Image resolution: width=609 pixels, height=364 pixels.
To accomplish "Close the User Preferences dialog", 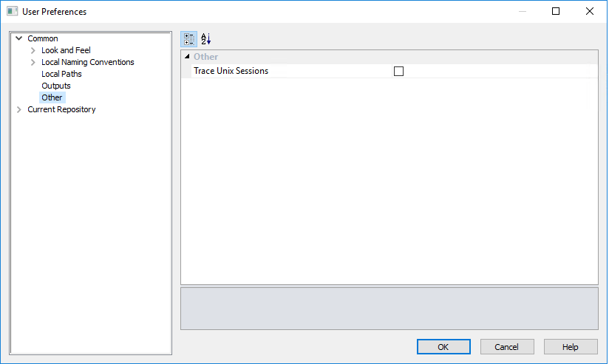I will pos(589,12).
